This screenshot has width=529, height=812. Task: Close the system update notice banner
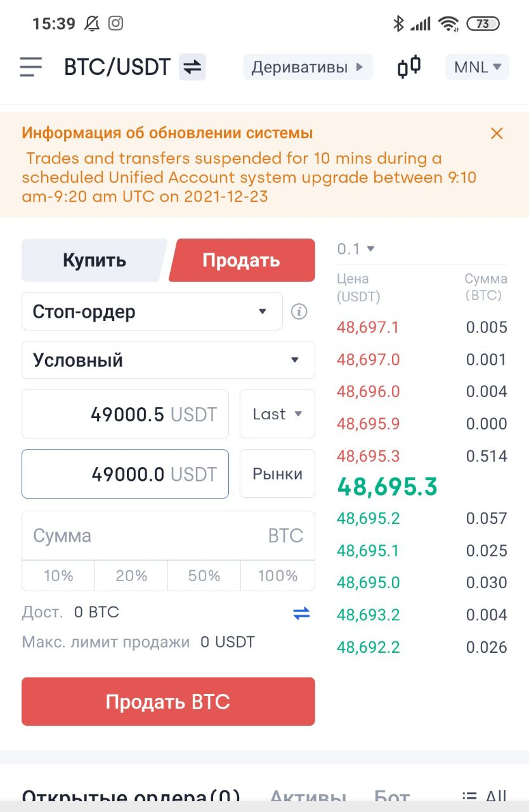[x=497, y=133]
